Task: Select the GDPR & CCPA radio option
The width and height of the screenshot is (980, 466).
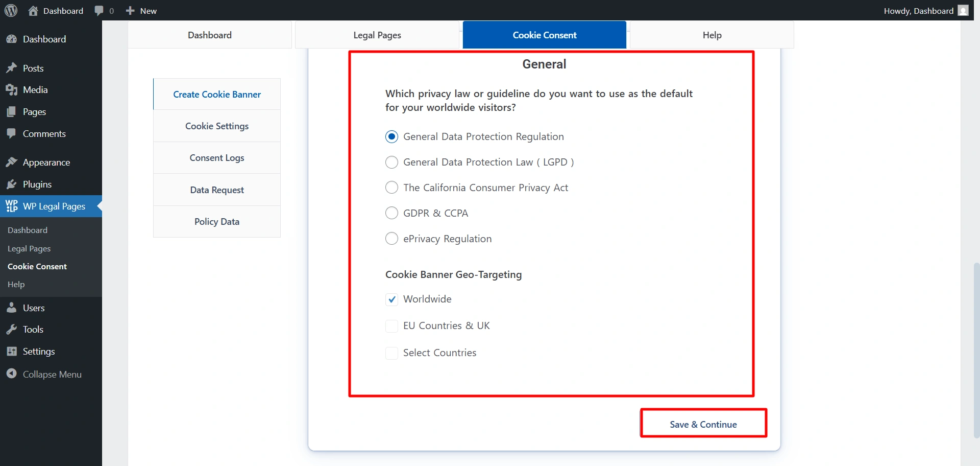Action: (391, 213)
